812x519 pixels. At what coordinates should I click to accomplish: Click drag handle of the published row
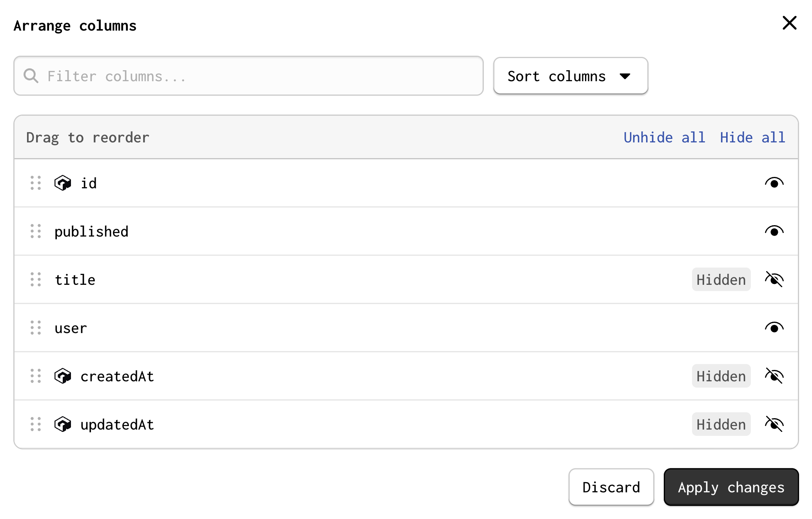36,231
